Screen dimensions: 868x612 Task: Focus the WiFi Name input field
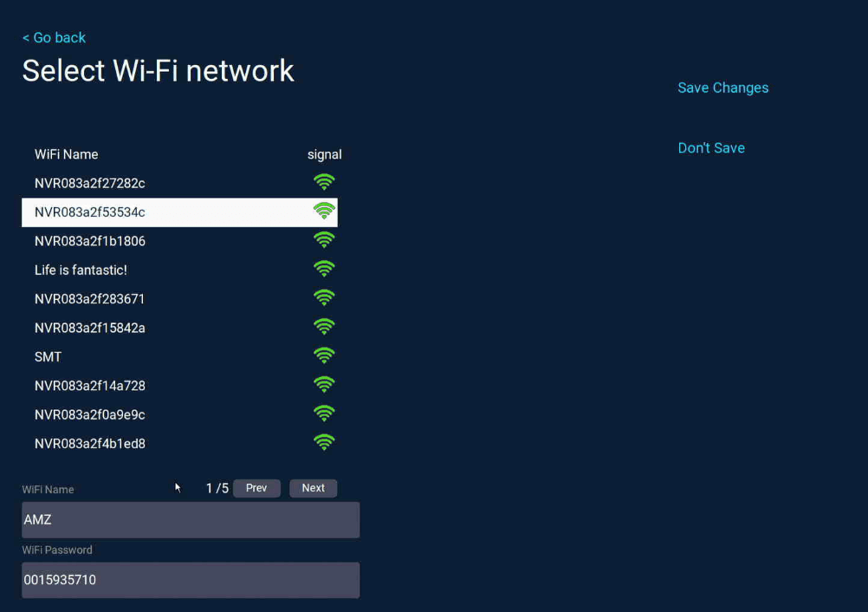click(191, 520)
